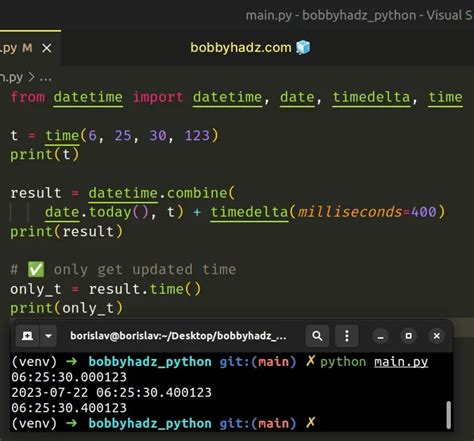Click the 'combine' method name
This screenshot has width=474, height=441.
pos(197,193)
